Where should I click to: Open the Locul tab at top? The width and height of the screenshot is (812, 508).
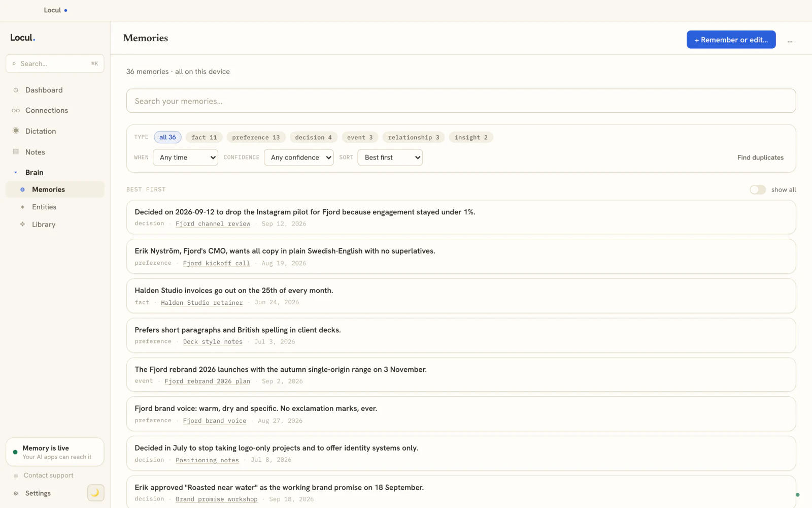pos(55,10)
